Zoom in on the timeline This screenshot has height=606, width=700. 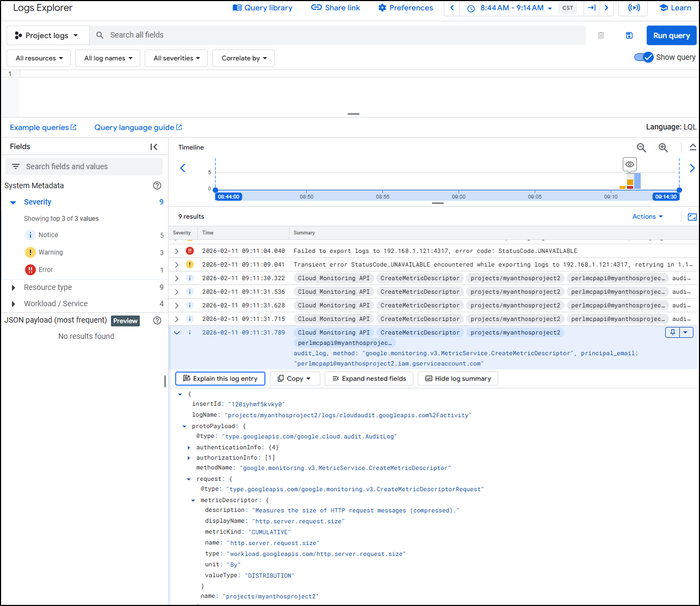coord(663,148)
